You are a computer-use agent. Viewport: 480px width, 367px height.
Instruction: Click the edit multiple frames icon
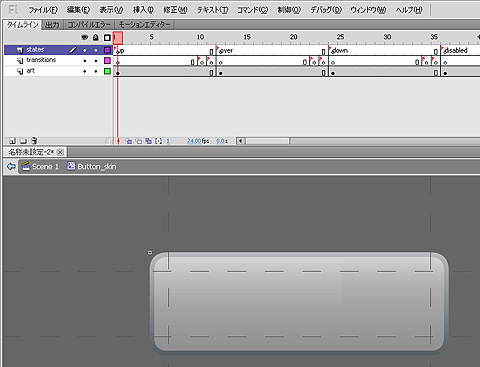149,141
